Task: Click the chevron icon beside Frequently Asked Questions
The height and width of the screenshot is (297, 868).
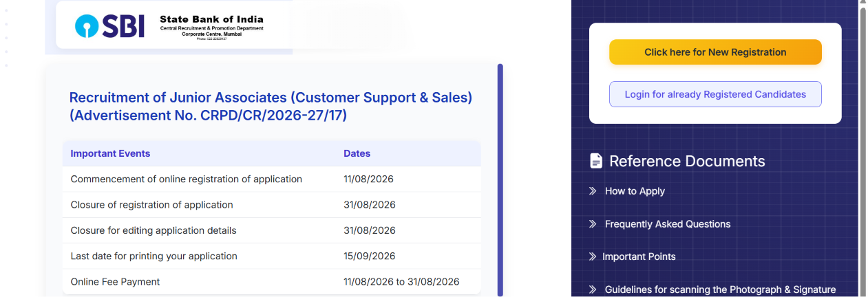Action: (593, 224)
